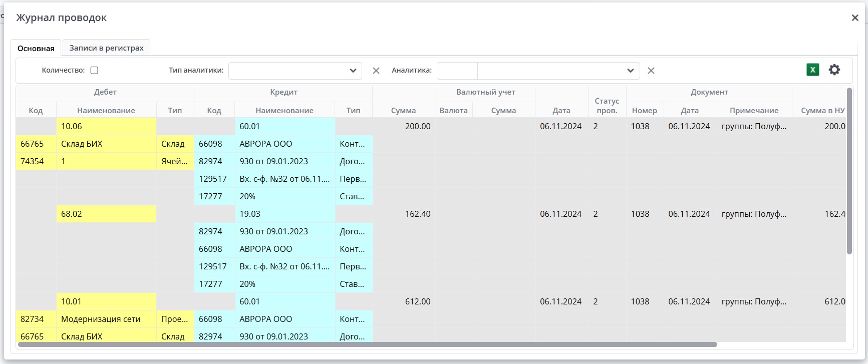Click the vertical scrollbar of the table
Viewport: 868px width, 364px height.
pyautogui.click(x=848, y=170)
